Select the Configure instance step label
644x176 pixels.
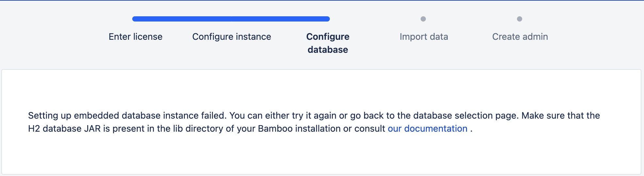pyautogui.click(x=232, y=37)
